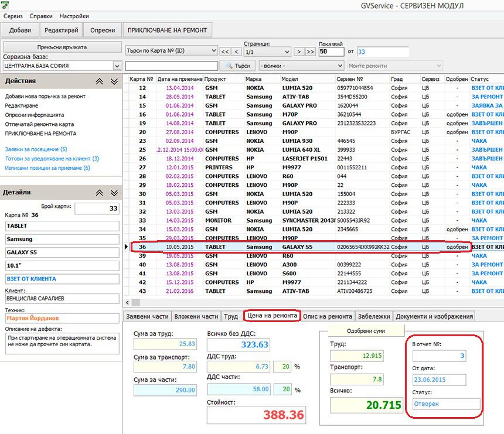Click 'ПРИКЛЮЧВАНЕ НА РЕМОНТА' action in sidebar
The image size is (504, 434).
click(40, 134)
